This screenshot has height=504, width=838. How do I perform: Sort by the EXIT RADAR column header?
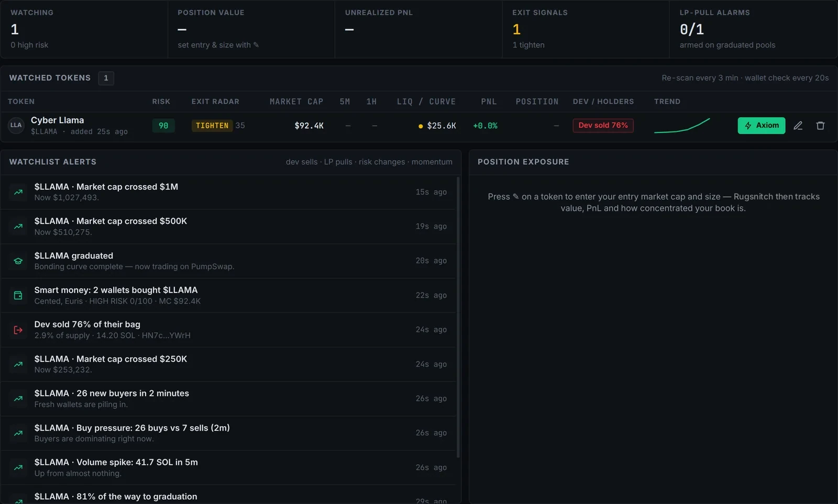[x=215, y=102]
